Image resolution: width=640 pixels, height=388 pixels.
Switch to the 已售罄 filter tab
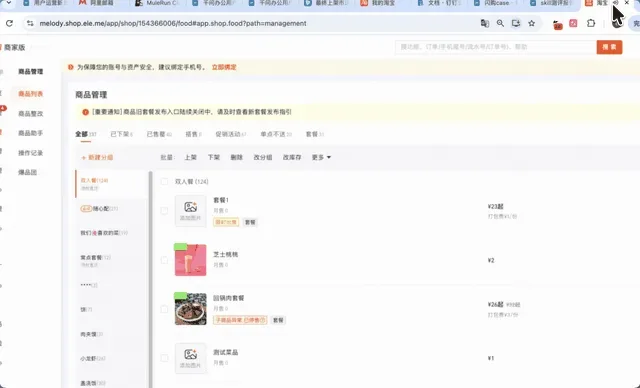pyautogui.click(x=159, y=134)
